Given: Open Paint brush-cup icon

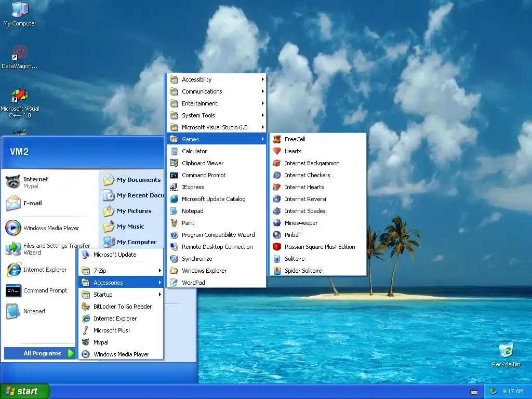Looking at the screenshot, I should (x=174, y=223).
